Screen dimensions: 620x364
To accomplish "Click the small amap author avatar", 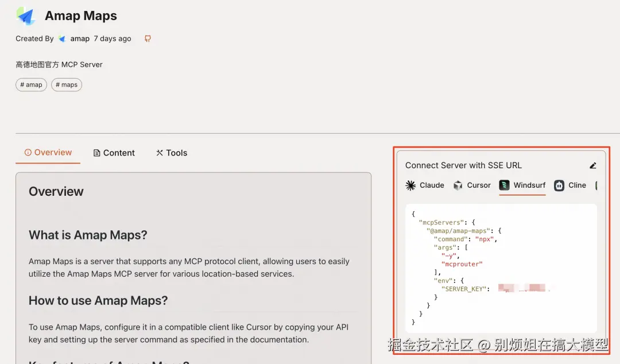I will tap(61, 38).
